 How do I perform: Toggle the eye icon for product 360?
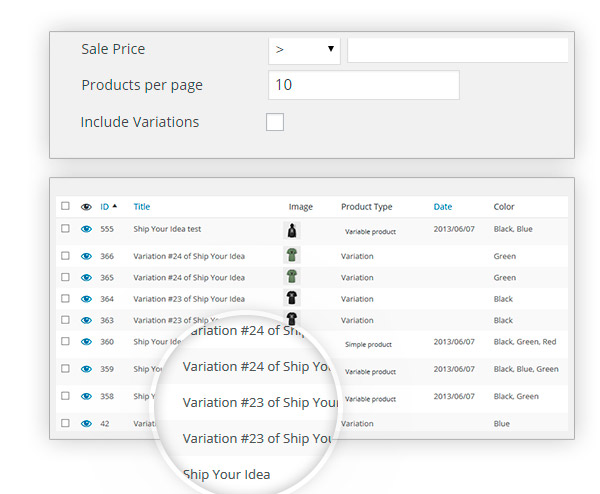(86, 342)
